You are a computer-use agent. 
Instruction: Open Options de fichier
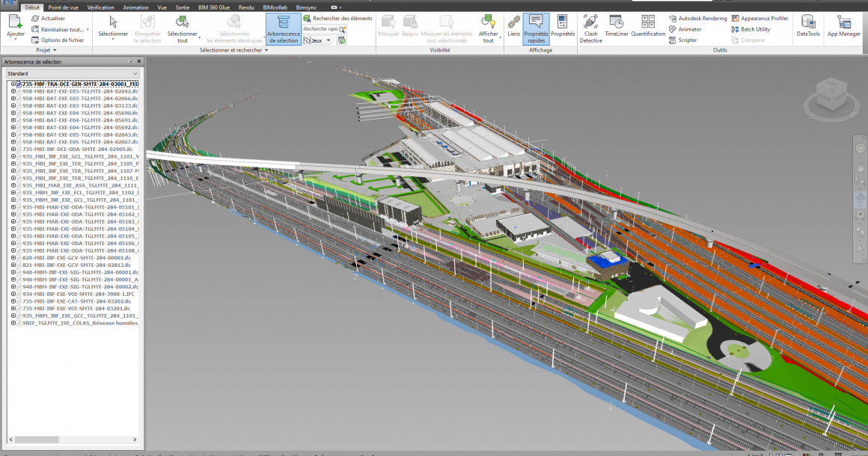pyautogui.click(x=58, y=40)
